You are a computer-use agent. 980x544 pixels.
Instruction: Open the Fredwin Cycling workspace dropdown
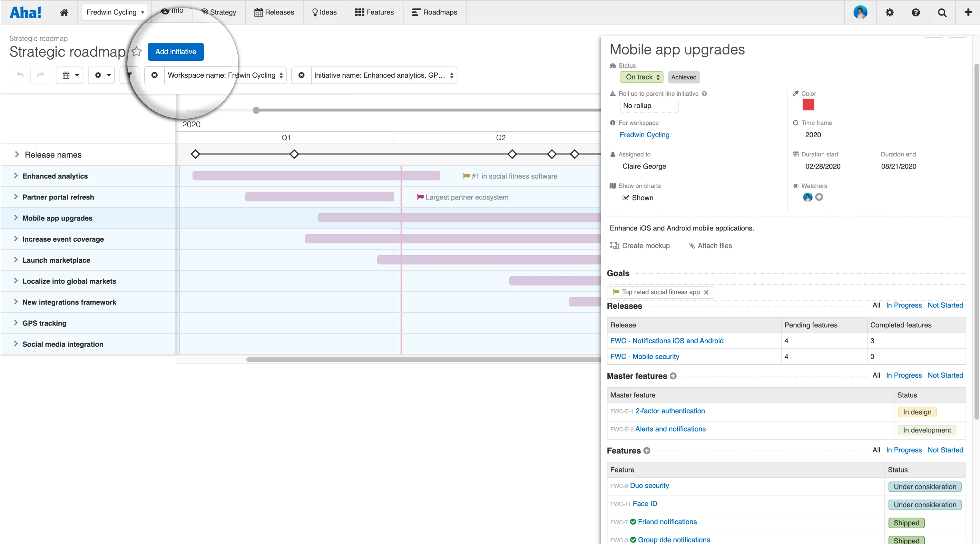pyautogui.click(x=114, y=12)
